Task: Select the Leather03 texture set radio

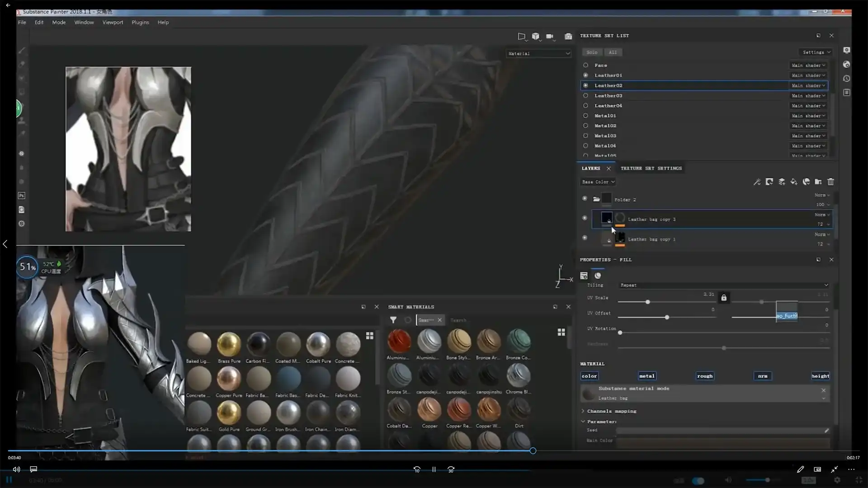Action: pos(585,95)
